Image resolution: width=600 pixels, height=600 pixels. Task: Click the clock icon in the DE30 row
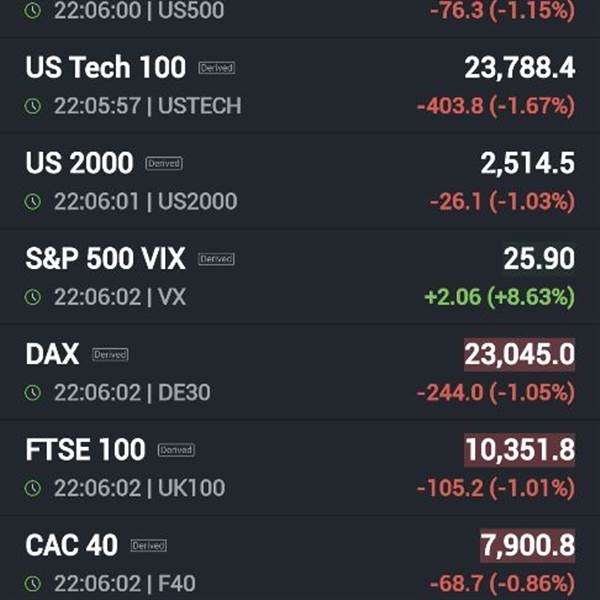click(x=33, y=393)
